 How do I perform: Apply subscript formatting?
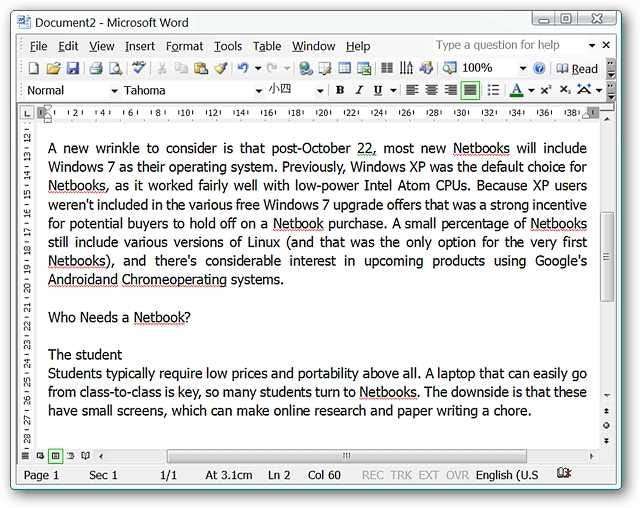pyautogui.click(x=565, y=90)
